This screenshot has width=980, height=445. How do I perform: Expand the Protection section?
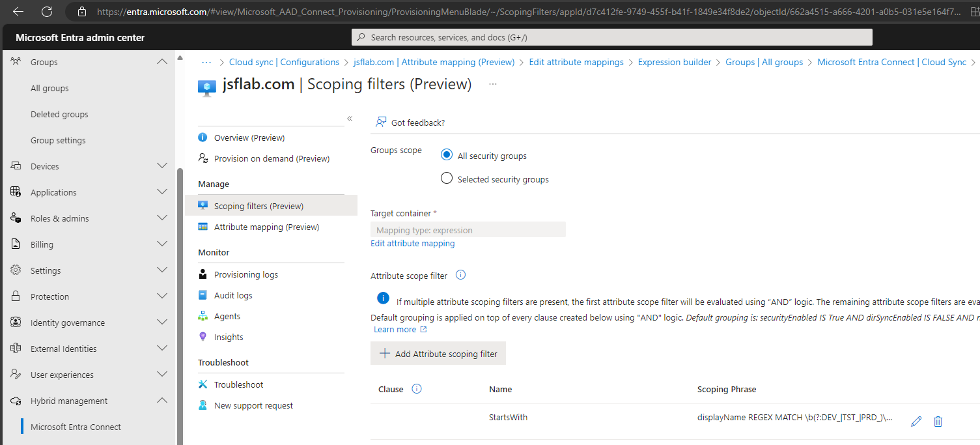(x=162, y=296)
